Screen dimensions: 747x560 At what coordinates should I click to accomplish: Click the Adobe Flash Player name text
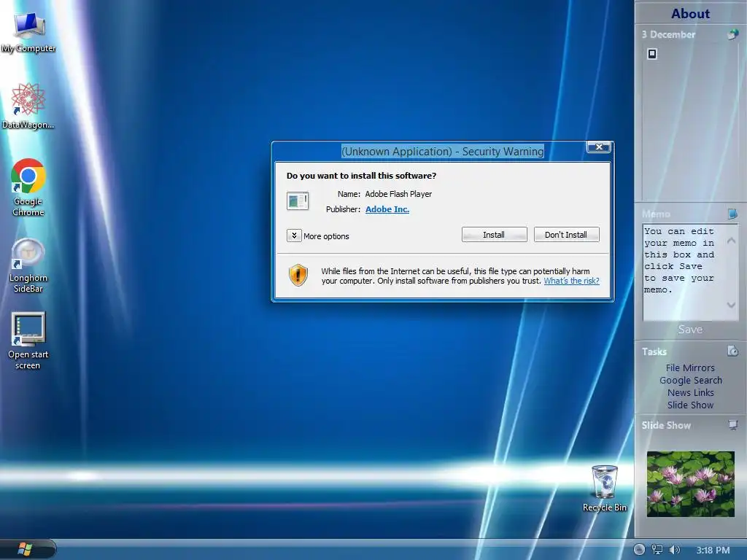tap(398, 194)
